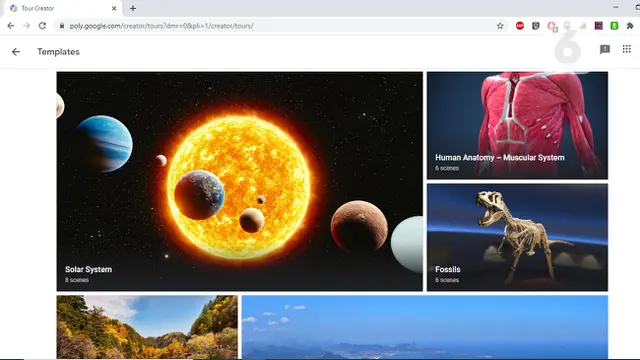The width and height of the screenshot is (640, 360).
Task: Click the browser back button
Action: pos(11,26)
